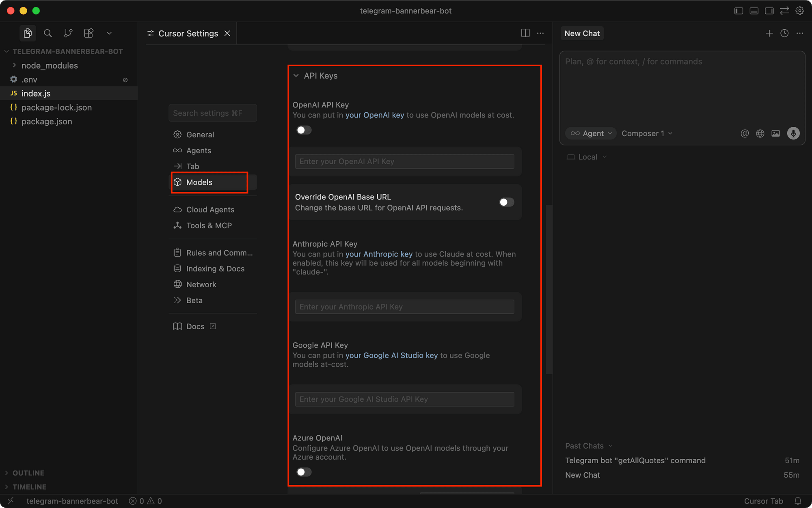Open the Network settings section
The width and height of the screenshot is (812, 508).
[x=201, y=284]
